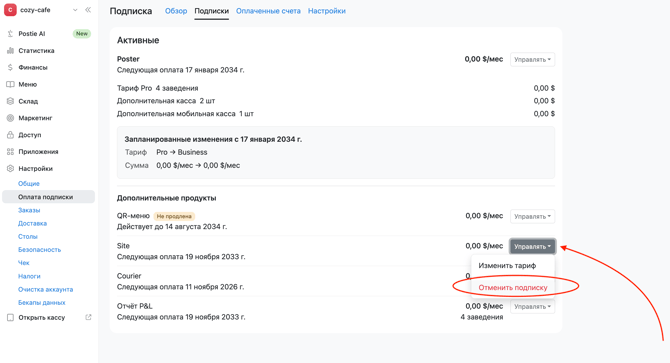Select Отменить подписку in the dropdown menu

513,287
